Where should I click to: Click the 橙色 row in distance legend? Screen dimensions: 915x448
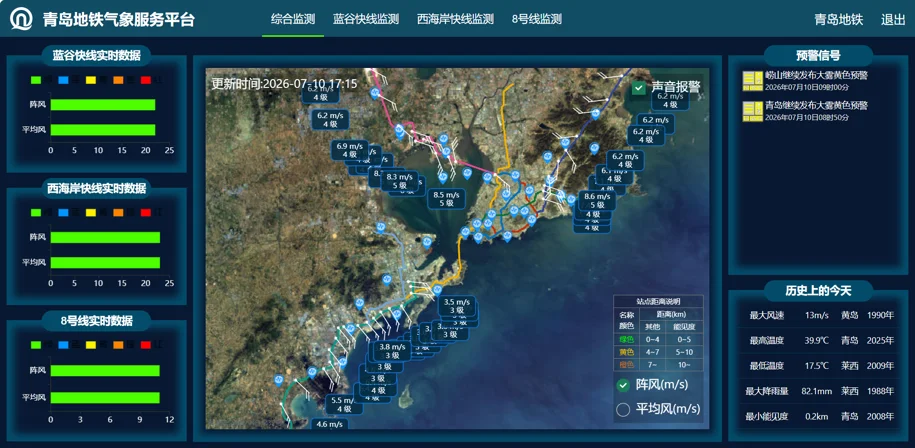coord(658,365)
